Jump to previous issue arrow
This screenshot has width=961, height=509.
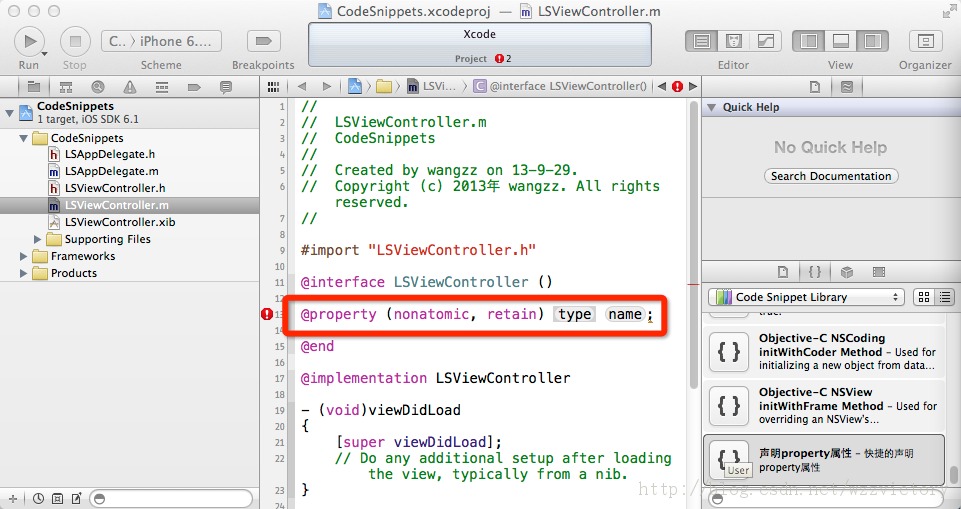click(x=662, y=86)
